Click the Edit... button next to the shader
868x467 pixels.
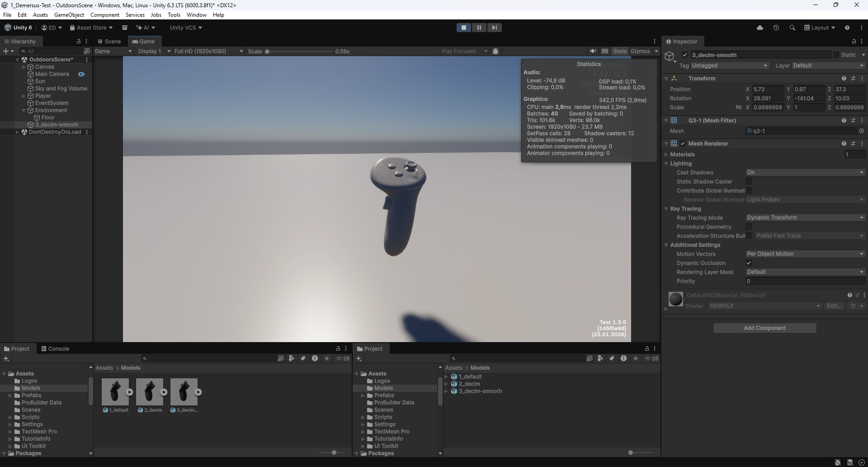(x=834, y=306)
